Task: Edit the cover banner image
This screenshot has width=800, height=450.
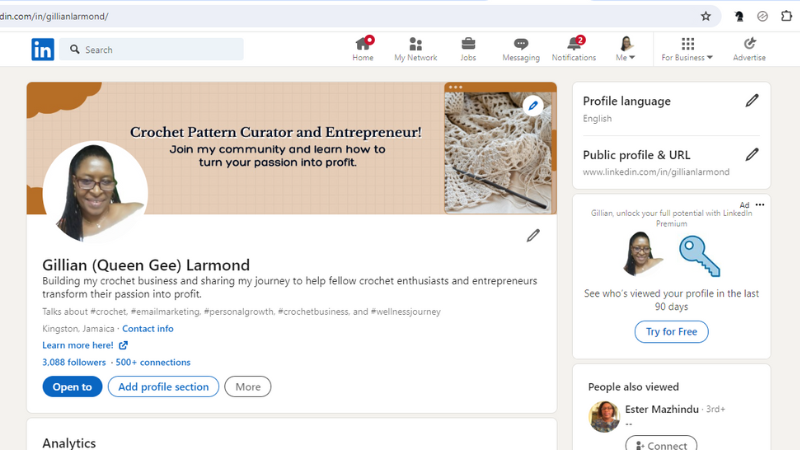Action: pyautogui.click(x=533, y=106)
